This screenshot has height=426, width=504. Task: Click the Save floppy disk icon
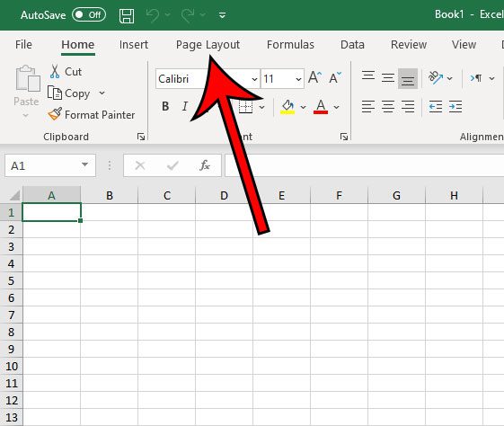[x=127, y=15]
